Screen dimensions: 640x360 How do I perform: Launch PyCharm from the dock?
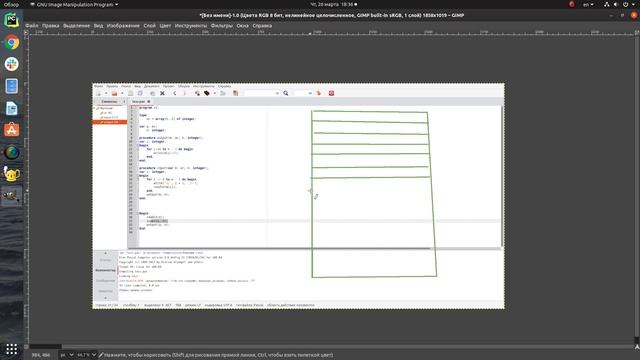tap(11, 20)
